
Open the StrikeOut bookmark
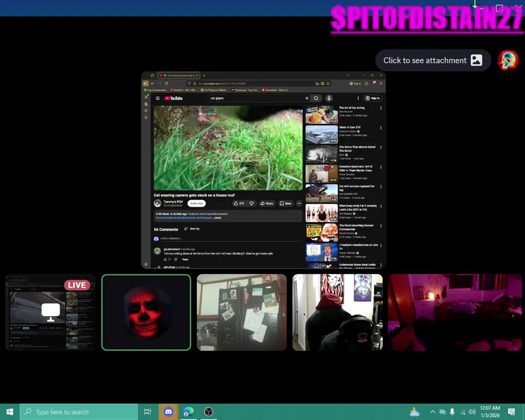(184, 90)
